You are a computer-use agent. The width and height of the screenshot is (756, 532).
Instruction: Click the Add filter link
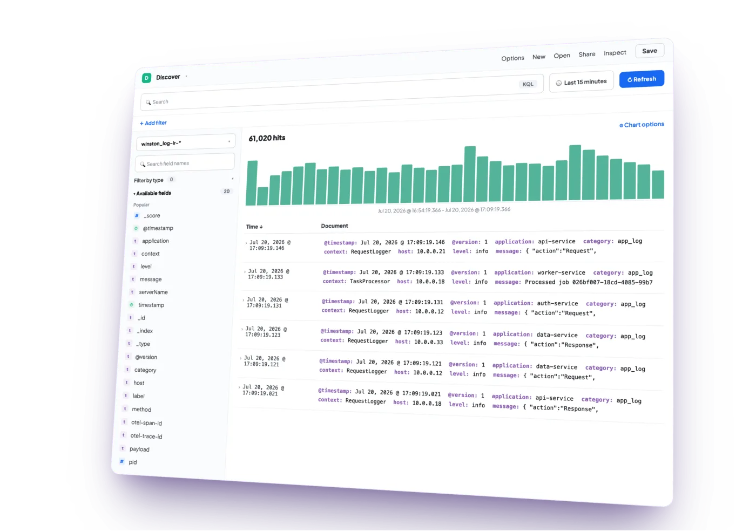(x=153, y=124)
